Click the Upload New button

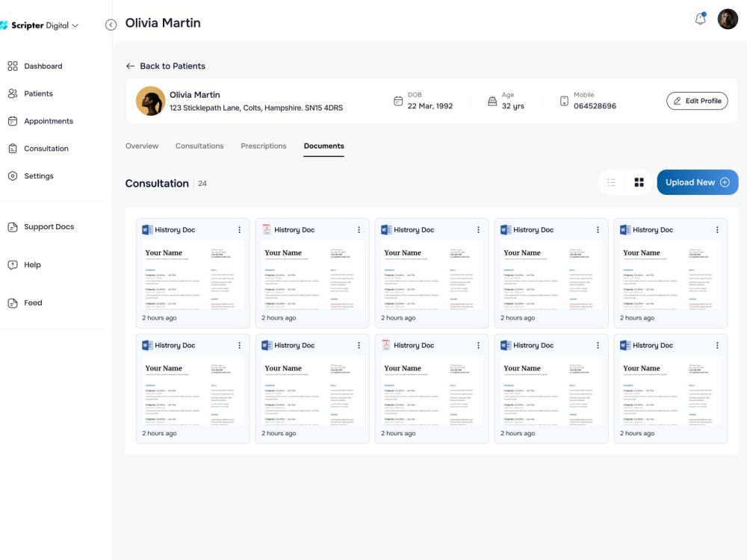coord(697,182)
